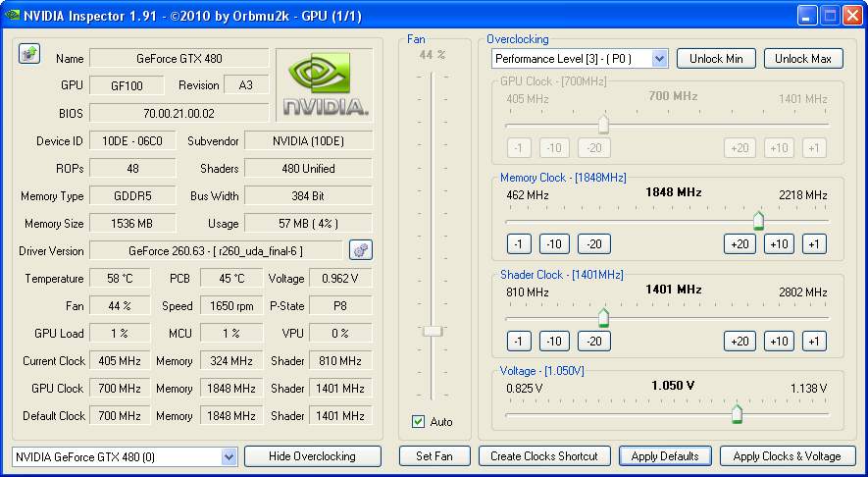
Task: Click the Driver Version field
Action: click(216, 251)
